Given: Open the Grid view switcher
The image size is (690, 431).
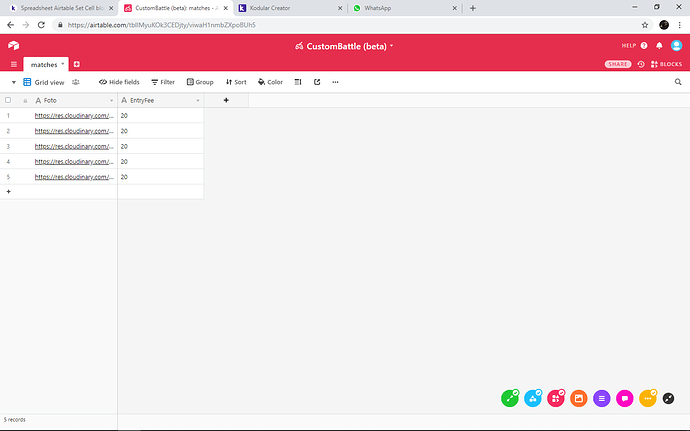Looking at the screenshot, I should (x=44, y=82).
